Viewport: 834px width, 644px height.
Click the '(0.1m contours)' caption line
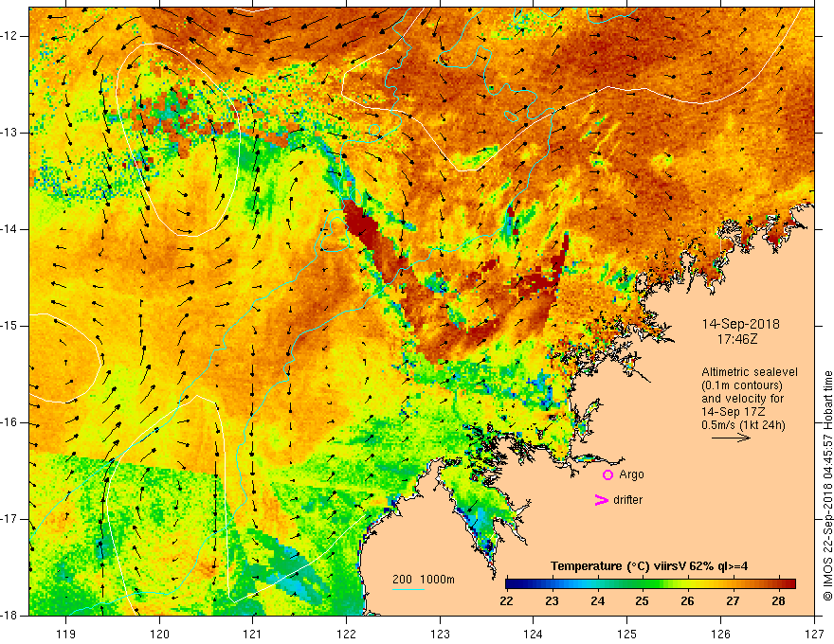pos(742,385)
